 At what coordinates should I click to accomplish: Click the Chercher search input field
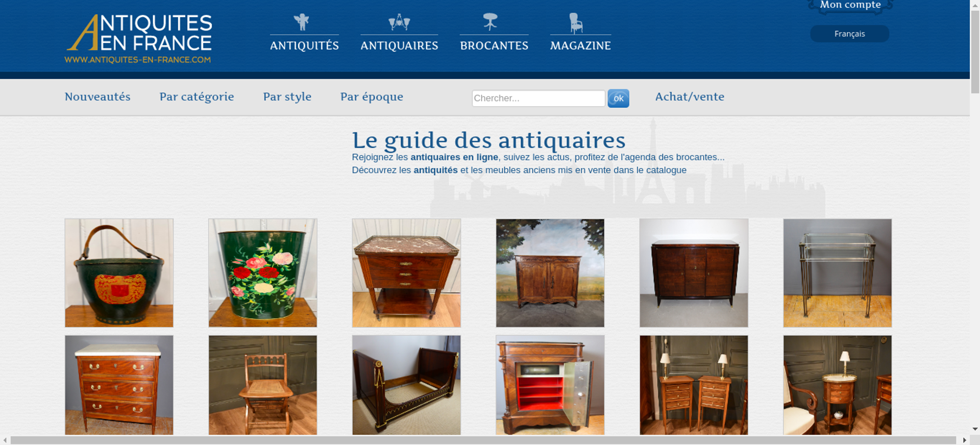(539, 98)
